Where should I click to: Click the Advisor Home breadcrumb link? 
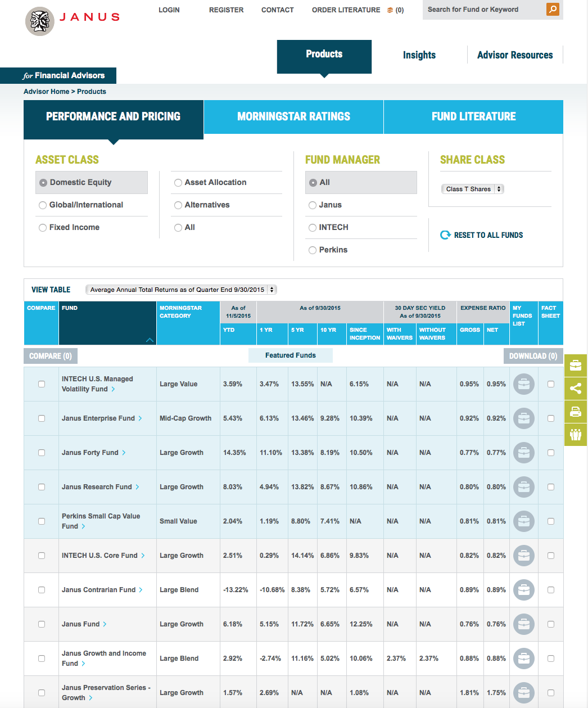click(46, 92)
